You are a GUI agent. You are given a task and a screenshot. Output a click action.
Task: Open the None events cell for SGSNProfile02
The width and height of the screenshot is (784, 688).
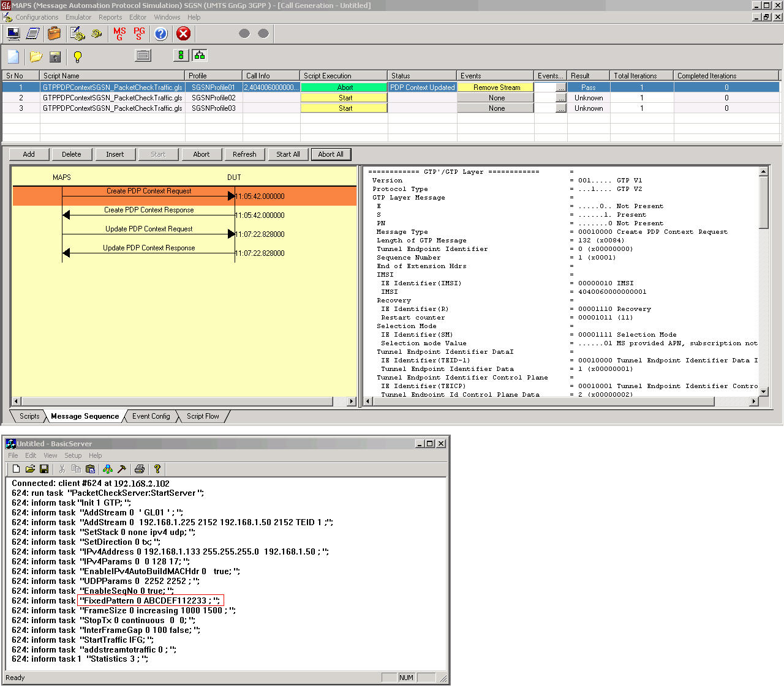(496, 98)
